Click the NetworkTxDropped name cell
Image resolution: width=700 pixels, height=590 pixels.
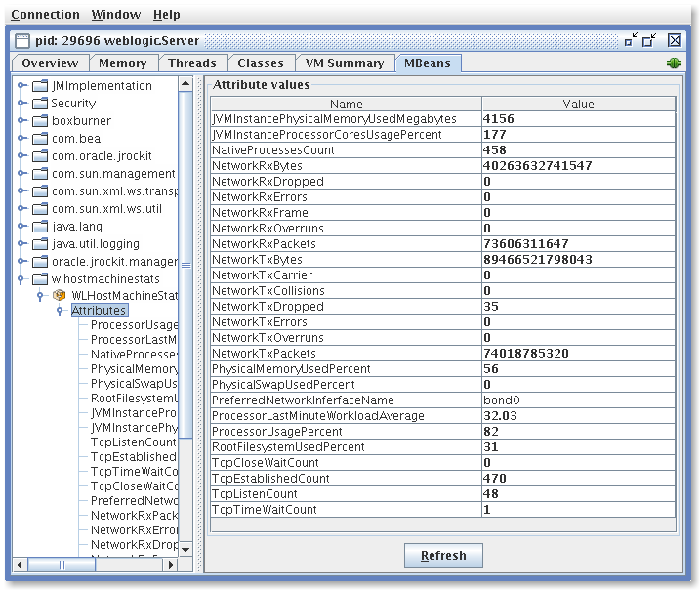click(x=346, y=307)
